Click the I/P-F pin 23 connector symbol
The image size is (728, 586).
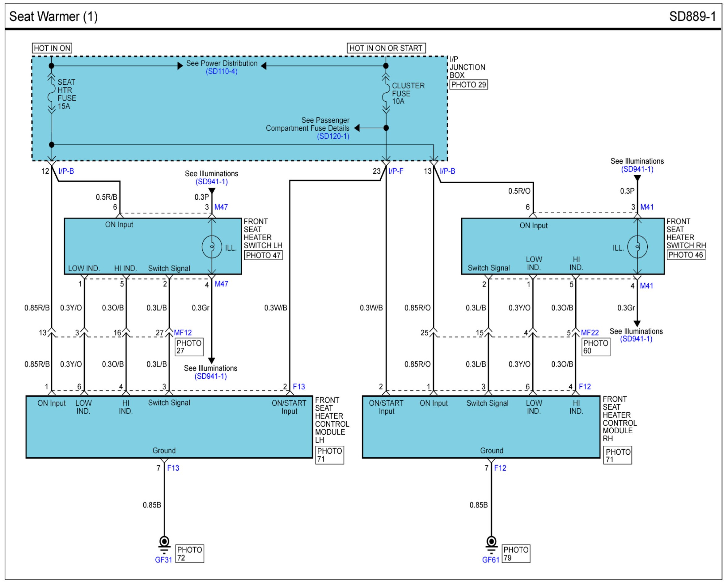point(386,161)
